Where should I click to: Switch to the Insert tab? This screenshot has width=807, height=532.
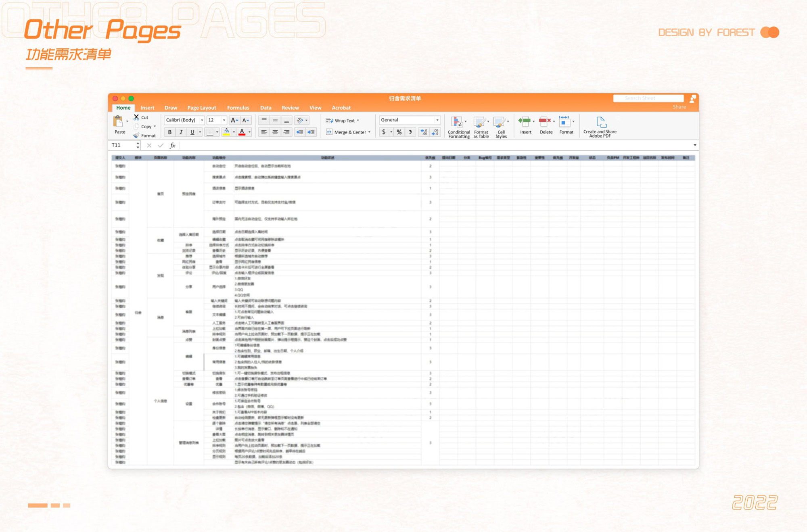point(147,108)
